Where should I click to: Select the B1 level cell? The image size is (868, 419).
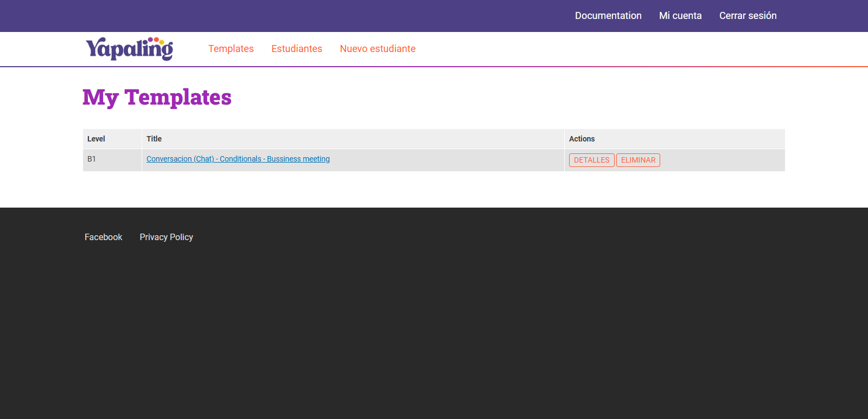92,159
